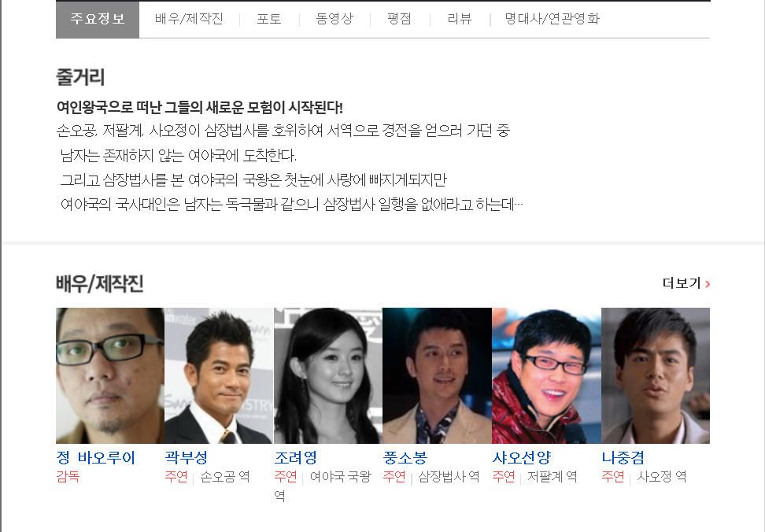
Task: Click the 나중겸 name link
Action: 623,457
